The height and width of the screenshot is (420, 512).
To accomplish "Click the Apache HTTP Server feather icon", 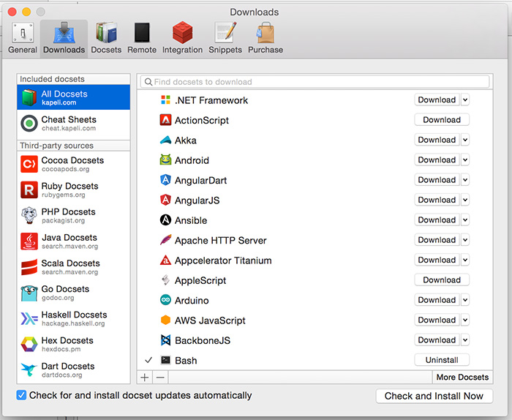I will [x=165, y=240].
